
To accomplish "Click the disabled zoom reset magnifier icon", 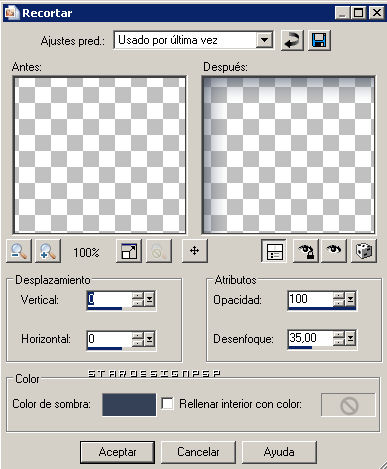I will pos(159,251).
